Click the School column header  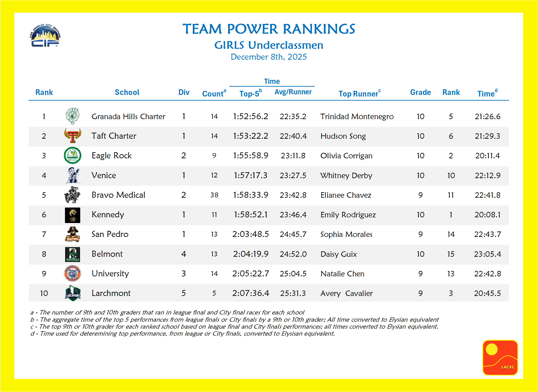[127, 92]
